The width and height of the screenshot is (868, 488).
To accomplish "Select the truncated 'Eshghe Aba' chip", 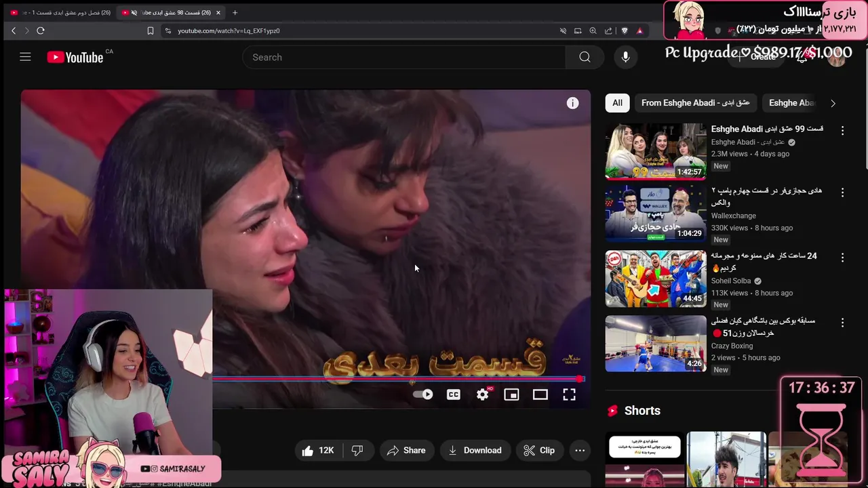I will [791, 103].
